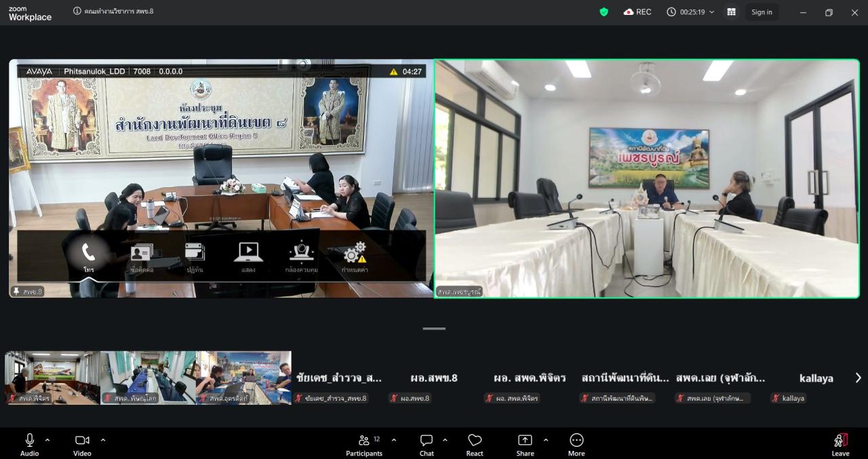Toggle the Audio microphone button
868x459 pixels.
(x=29, y=444)
